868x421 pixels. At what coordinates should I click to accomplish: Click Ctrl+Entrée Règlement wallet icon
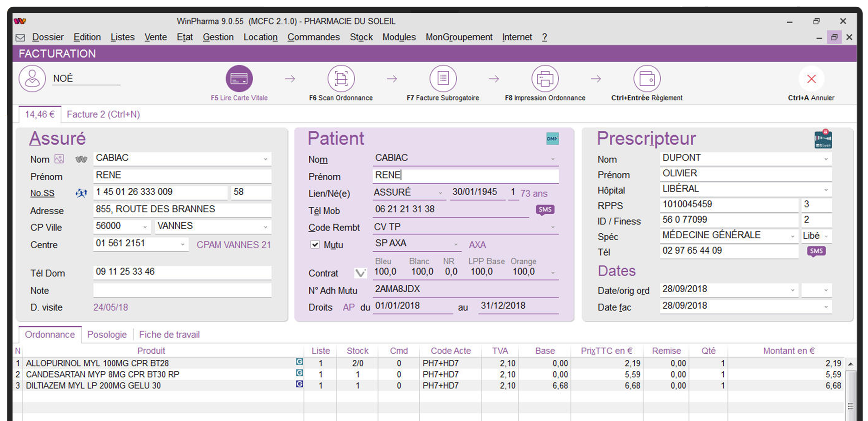[647, 78]
